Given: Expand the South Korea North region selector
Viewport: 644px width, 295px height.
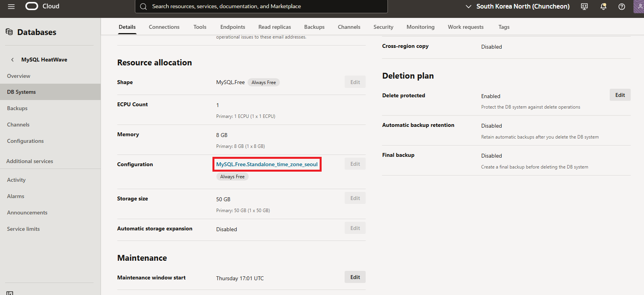Looking at the screenshot, I should click(518, 7).
